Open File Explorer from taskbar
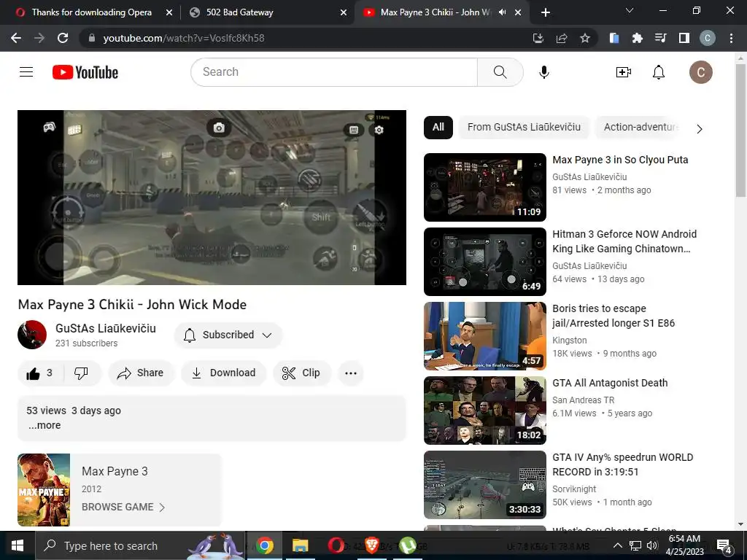 (x=300, y=545)
